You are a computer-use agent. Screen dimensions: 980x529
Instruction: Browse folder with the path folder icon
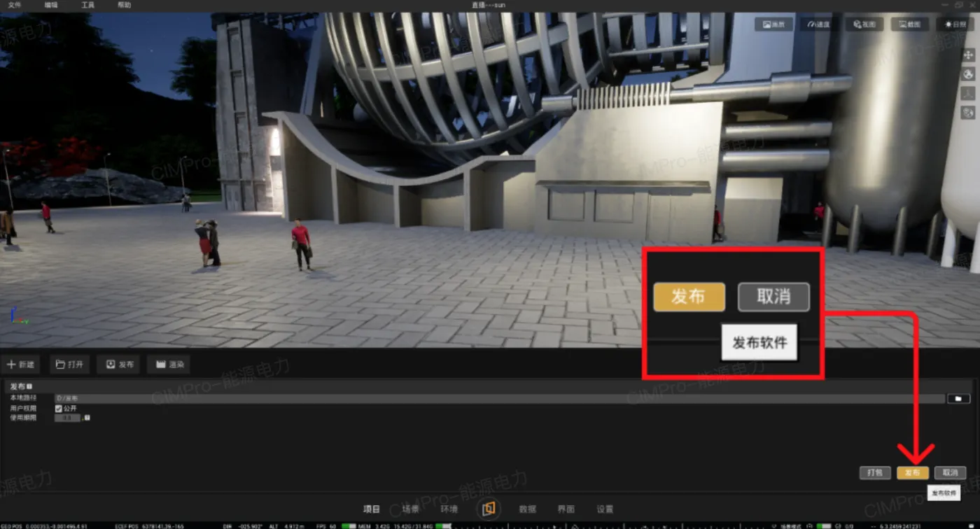point(958,398)
